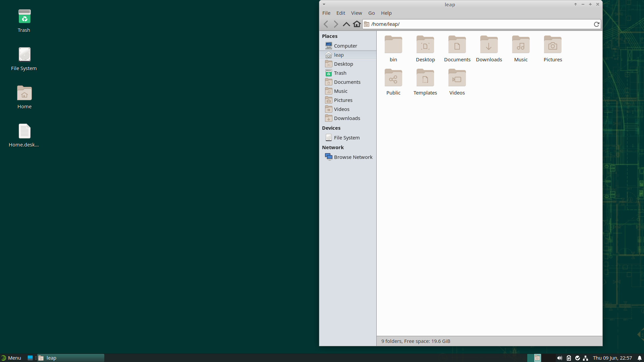The width and height of the screenshot is (644, 362).
Task: Select File System under Devices
Action: click(346, 138)
